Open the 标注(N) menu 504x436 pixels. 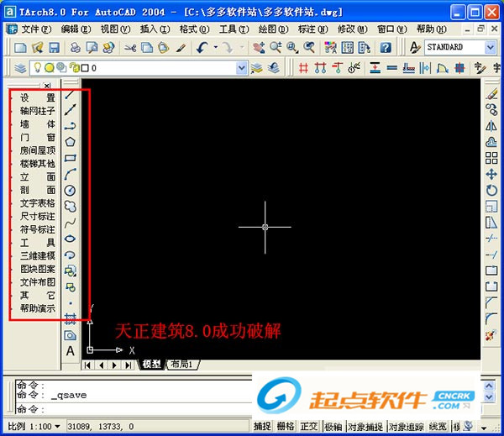click(x=312, y=29)
